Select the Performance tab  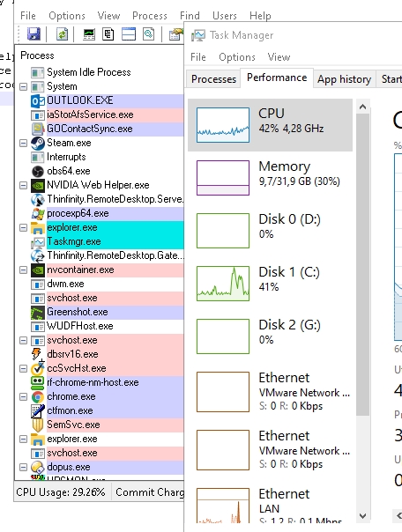277,78
